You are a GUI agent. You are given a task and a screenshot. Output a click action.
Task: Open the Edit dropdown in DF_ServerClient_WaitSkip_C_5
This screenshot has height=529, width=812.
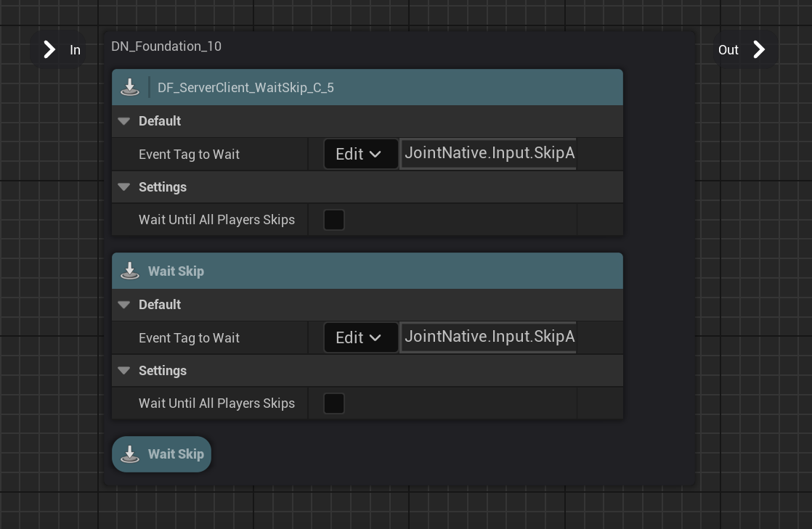pos(360,155)
